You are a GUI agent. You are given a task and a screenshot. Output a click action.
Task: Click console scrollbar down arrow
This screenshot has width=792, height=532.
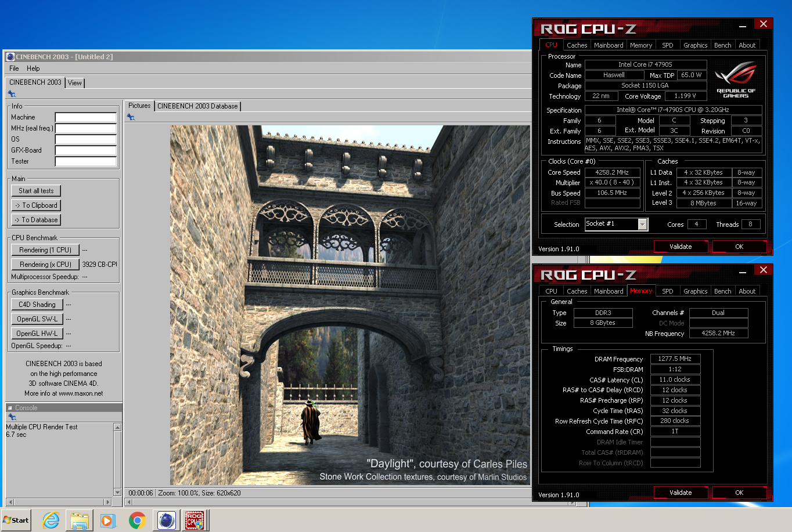[118, 493]
